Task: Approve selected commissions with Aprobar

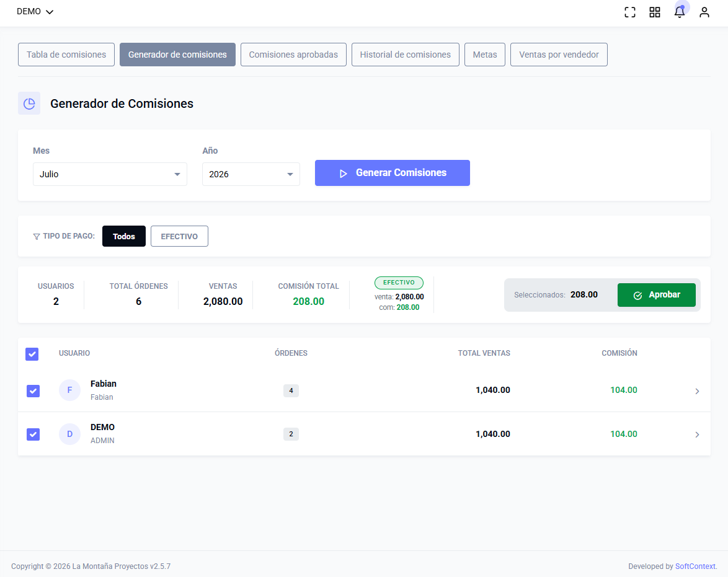Action: click(657, 295)
